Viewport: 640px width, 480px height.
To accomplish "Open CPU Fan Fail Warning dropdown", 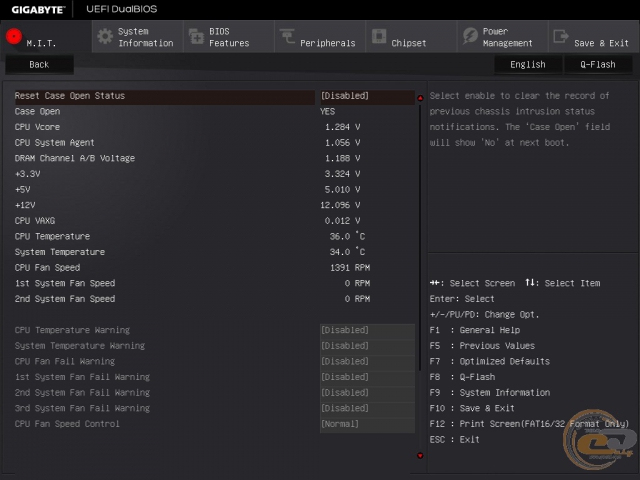I will tap(367, 361).
